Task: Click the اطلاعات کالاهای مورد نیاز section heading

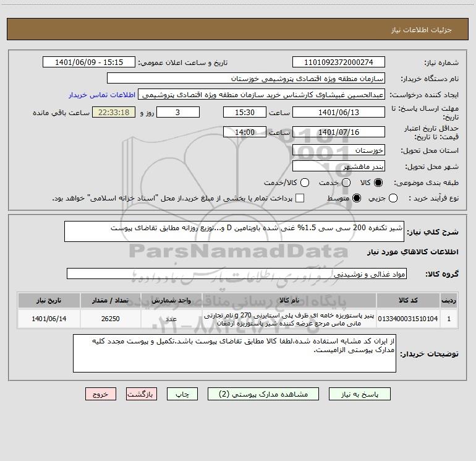Action: tap(413, 252)
